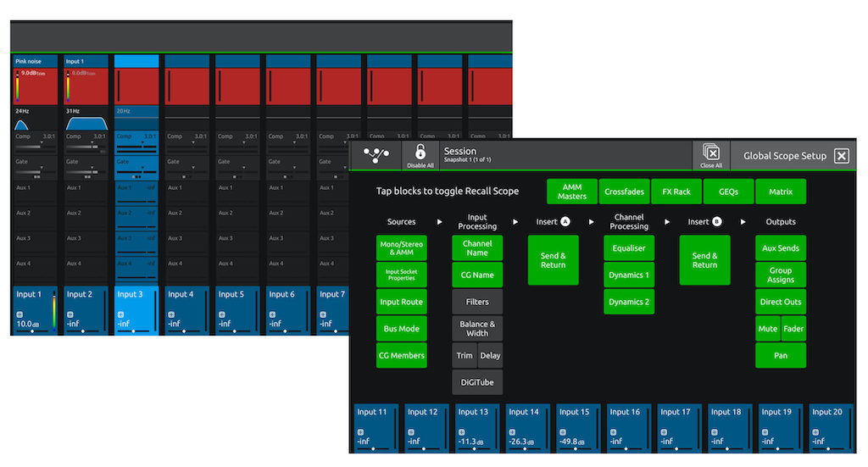
Task: Toggle the DiGiTube scope block
Action: click(x=477, y=382)
